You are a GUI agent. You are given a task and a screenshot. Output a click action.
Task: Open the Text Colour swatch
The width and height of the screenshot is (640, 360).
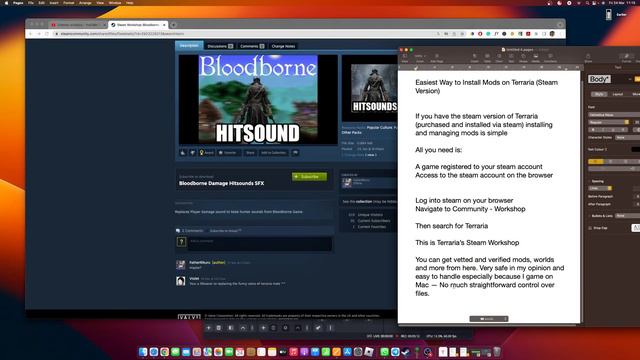636,149
